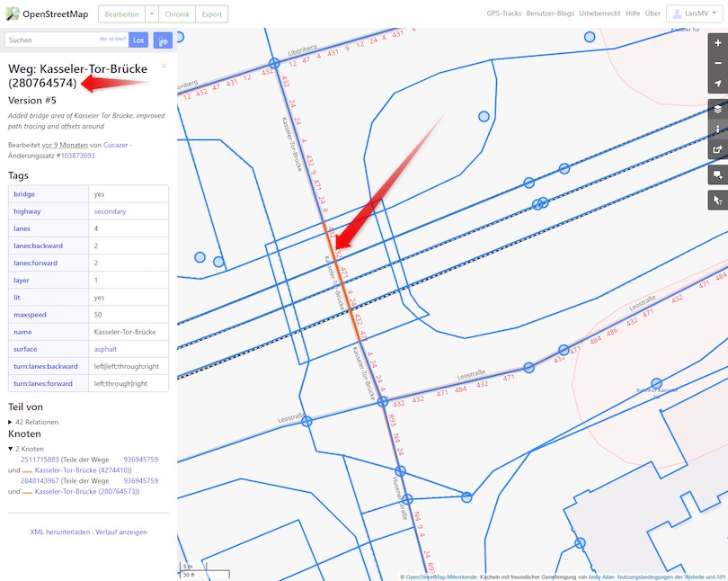Click the name tag key
The height and width of the screenshot is (581, 728).
[x=22, y=332]
